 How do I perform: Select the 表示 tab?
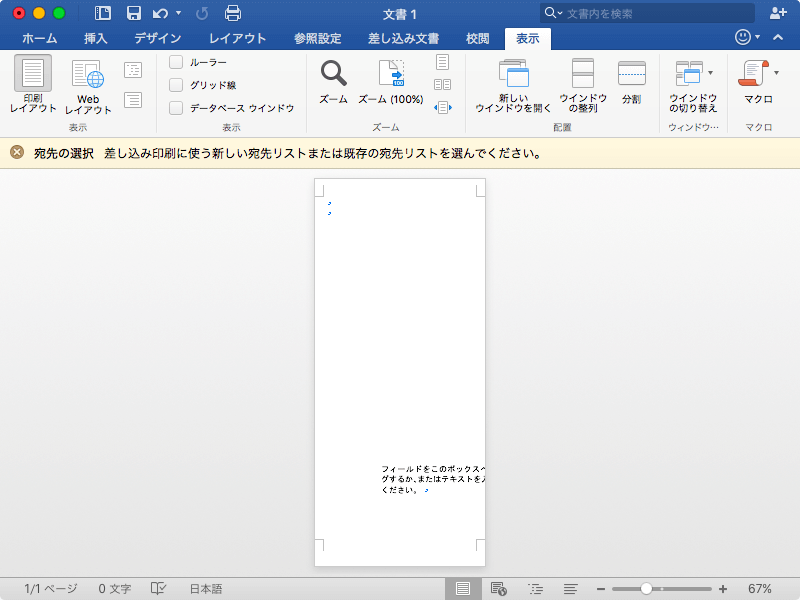(x=528, y=38)
